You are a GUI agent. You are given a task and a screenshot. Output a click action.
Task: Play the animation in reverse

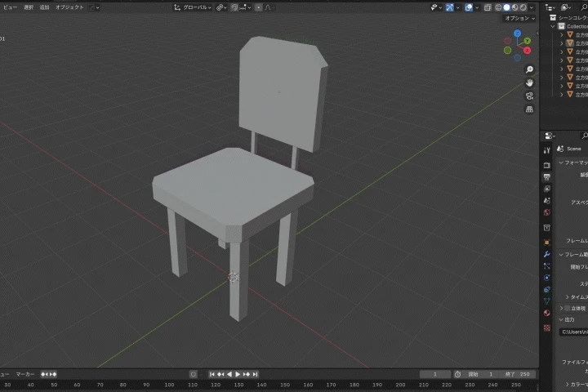tap(229, 374)
